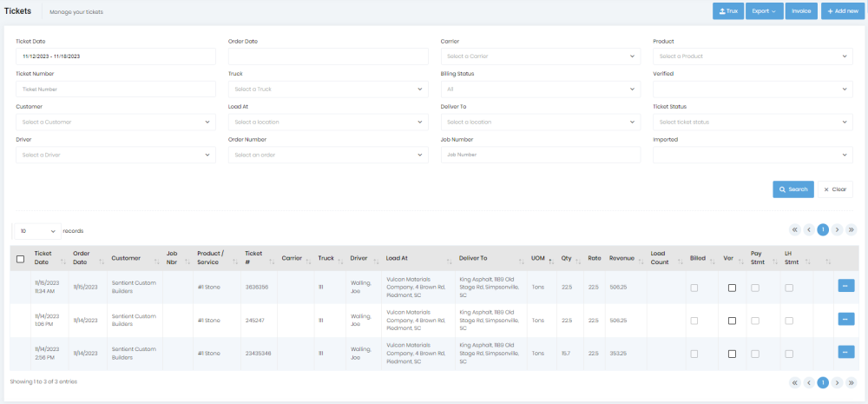Check Ver box for ticket 245247
The height and width of the screenshot is (404, 868).
(x=732, y=321)
